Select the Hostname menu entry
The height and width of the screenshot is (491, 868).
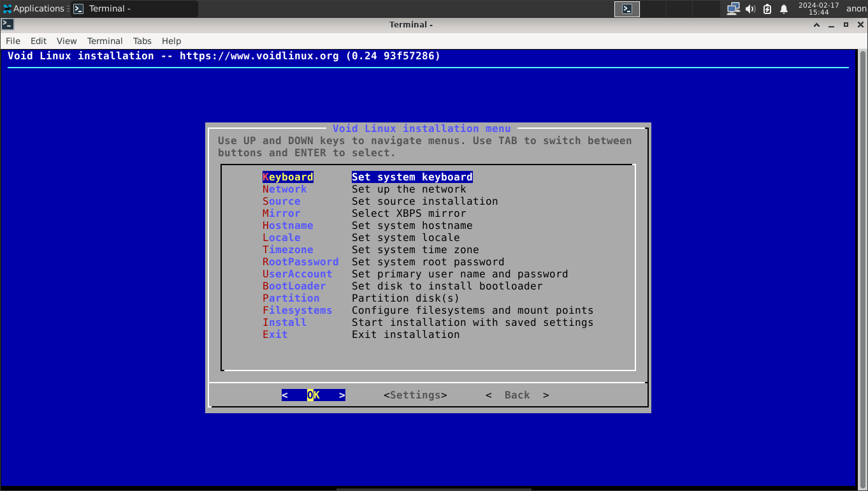288,226
